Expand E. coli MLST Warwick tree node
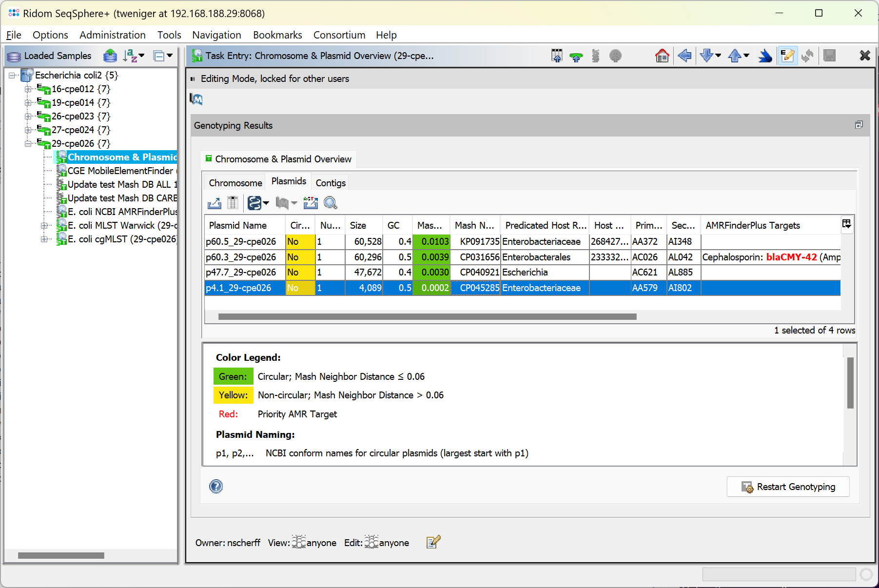The height and width of the screenshot is (588, 879). 44,226
